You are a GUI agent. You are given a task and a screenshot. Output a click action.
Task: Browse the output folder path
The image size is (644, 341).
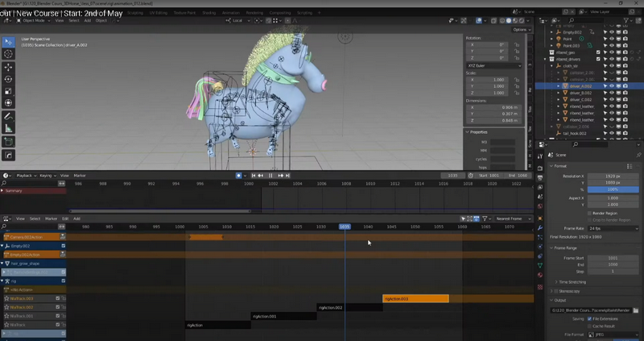tap(636, 310)
